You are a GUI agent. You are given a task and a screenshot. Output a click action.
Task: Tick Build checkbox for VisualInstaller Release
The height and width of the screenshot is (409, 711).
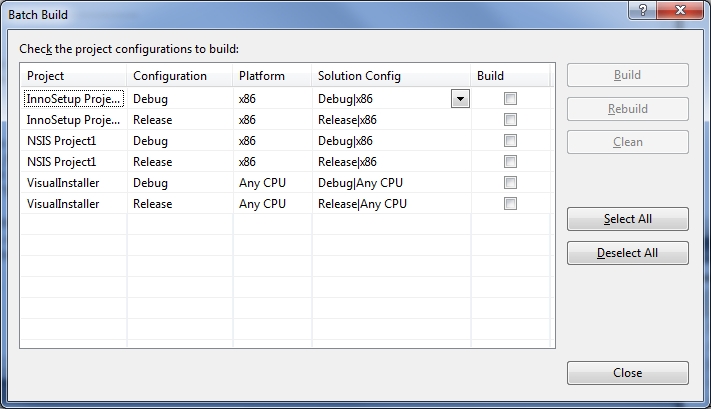[510, 204]
